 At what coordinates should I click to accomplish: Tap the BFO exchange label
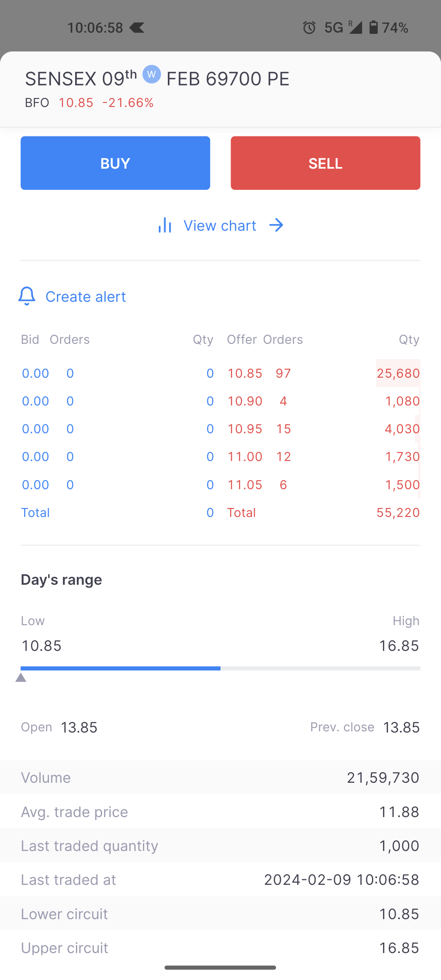(x=37, y=102)
